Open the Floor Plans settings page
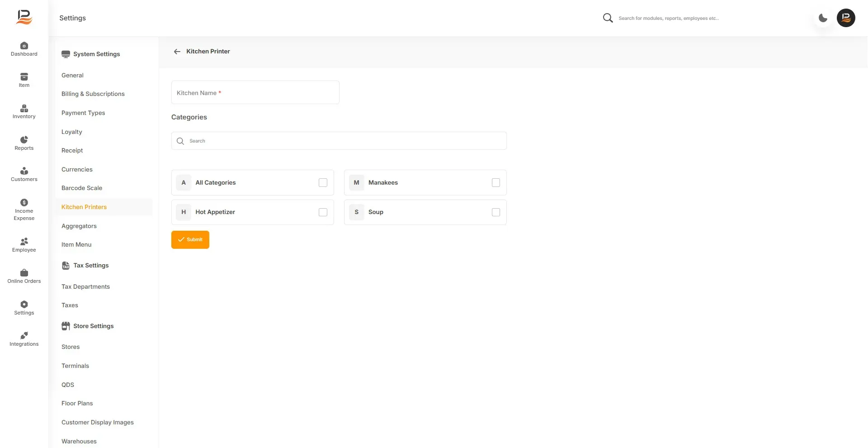 [77, 403]
